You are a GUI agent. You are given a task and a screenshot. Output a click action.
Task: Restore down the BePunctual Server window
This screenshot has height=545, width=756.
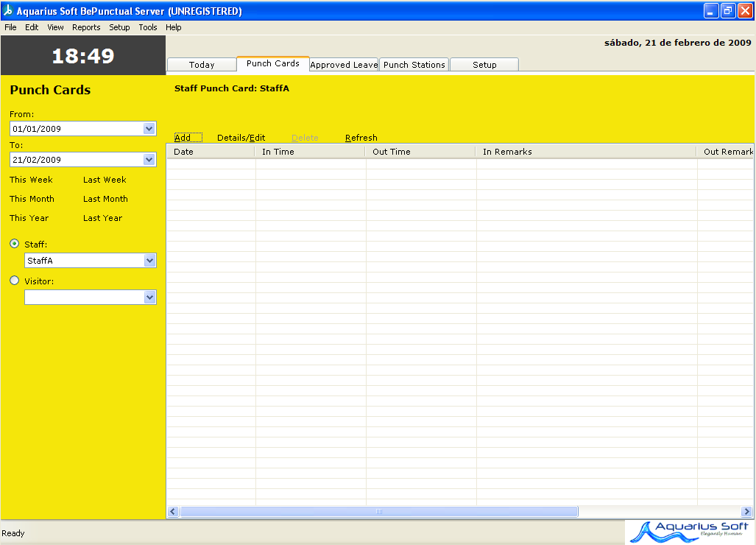(728, 10)
